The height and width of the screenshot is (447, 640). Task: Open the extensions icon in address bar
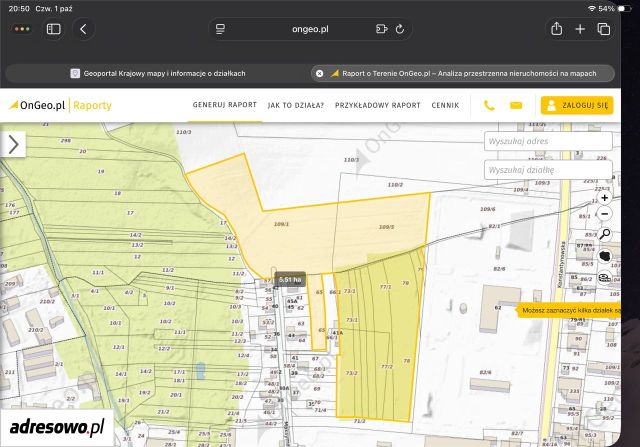(x=381, y=29)
